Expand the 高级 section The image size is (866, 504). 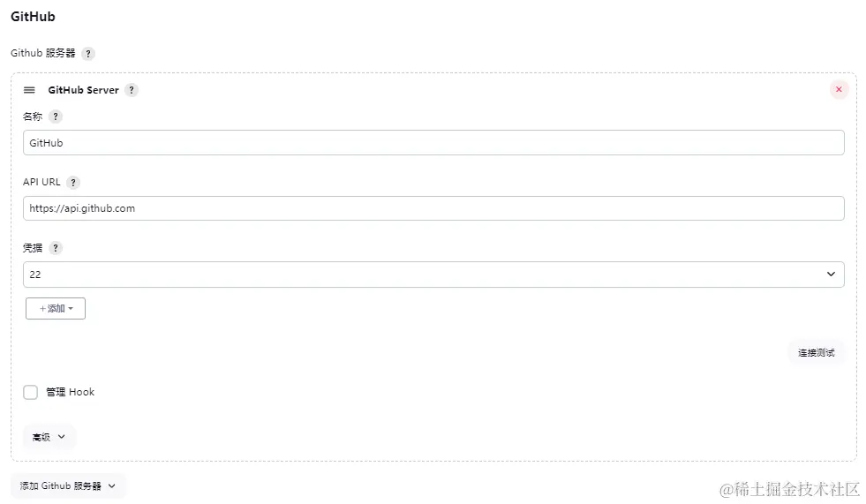tap(49, 437)
